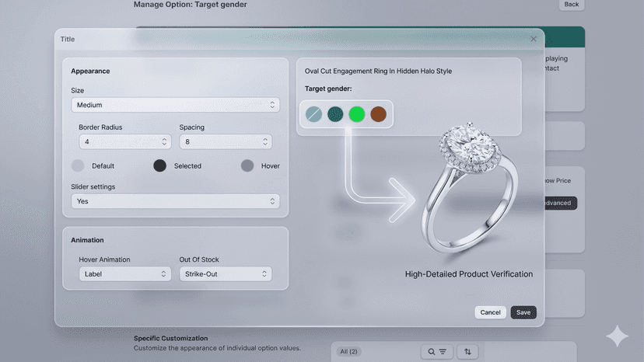The height and width of the screenshot is (362, 644).
Task: Click the Spacing field showing 8
Action: click(226, 141)
